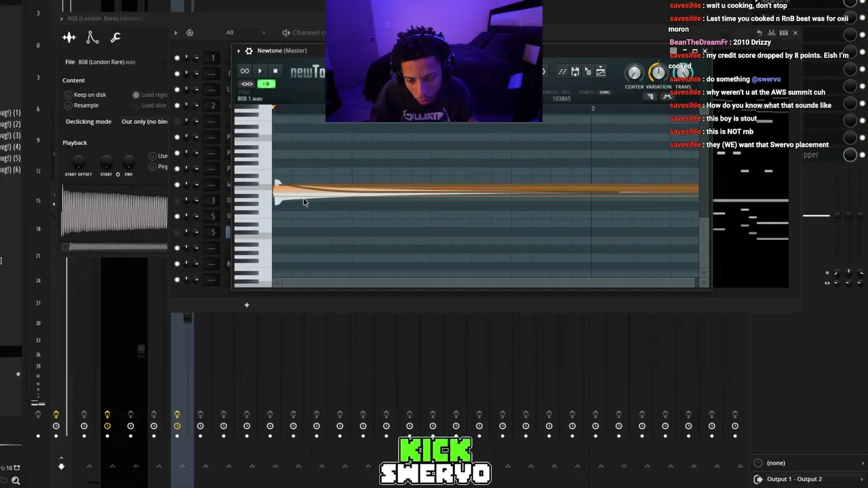868x488 pixels.
Task: Click Newtone's dotted-notes send to piano roll icon
Action: 562,71
